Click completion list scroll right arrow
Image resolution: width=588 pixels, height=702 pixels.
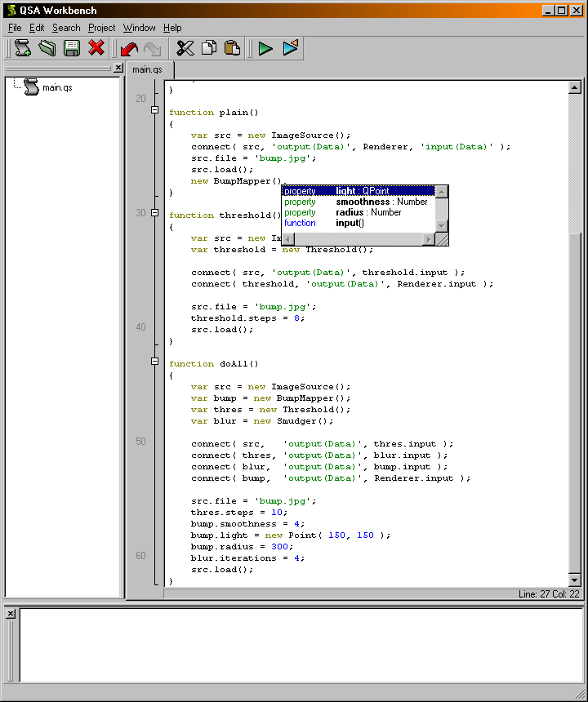(429, 239)
